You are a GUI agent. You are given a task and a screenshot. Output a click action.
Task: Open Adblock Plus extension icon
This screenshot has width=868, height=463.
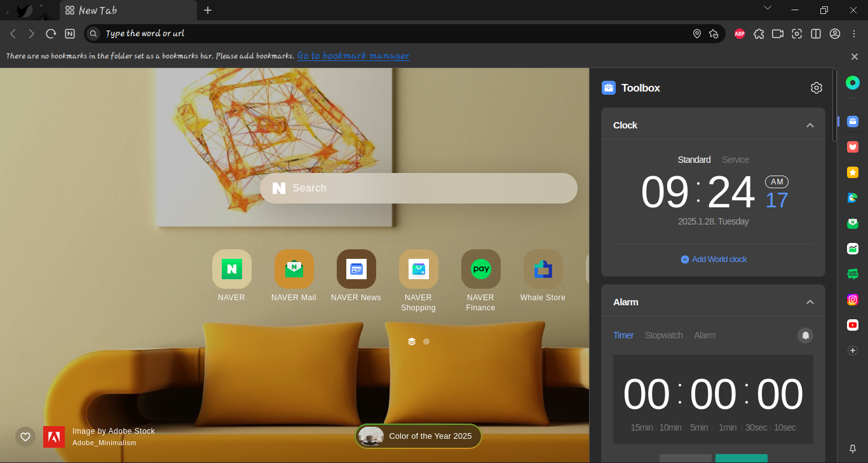click(x=740, y=34)
